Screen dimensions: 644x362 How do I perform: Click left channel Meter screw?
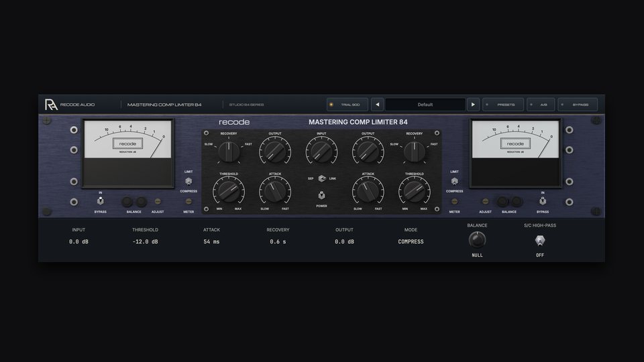189,202
